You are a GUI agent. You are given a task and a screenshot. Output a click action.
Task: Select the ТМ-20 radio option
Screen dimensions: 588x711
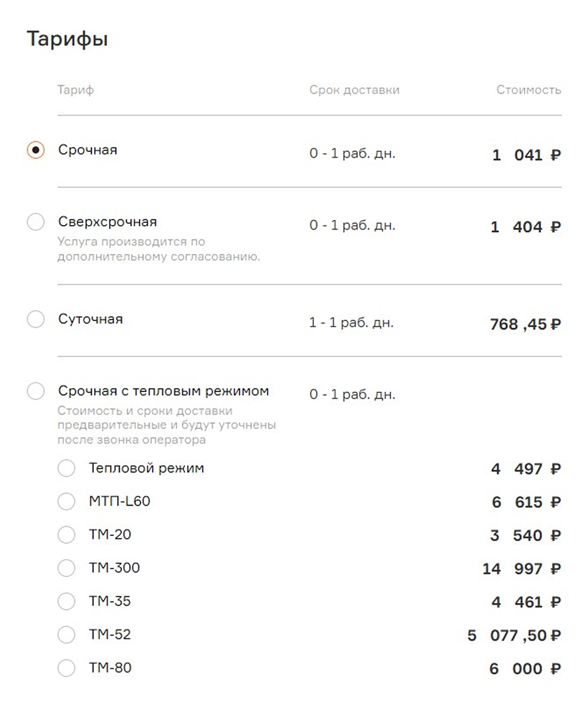[66, 535]
